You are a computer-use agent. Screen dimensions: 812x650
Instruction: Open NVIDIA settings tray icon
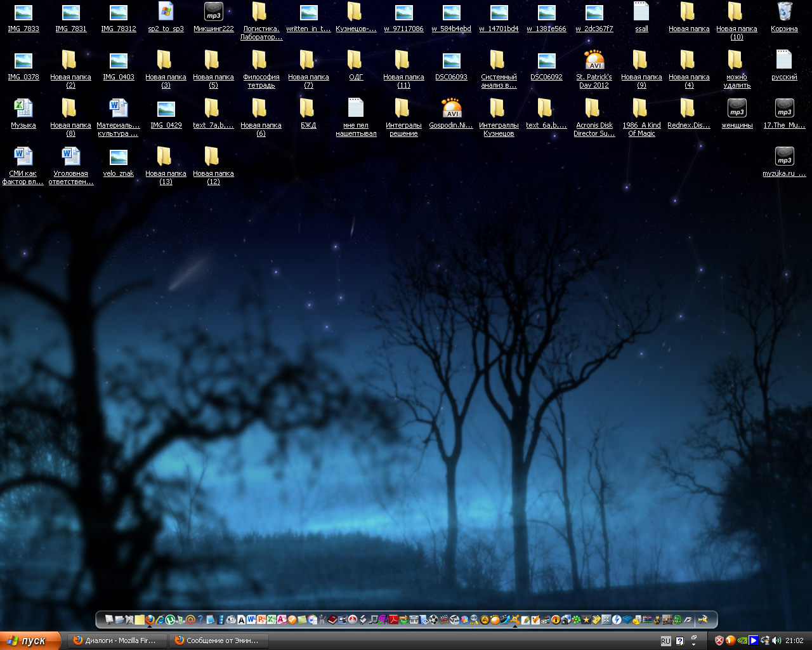pyautogui.click(x=742, y=640)
